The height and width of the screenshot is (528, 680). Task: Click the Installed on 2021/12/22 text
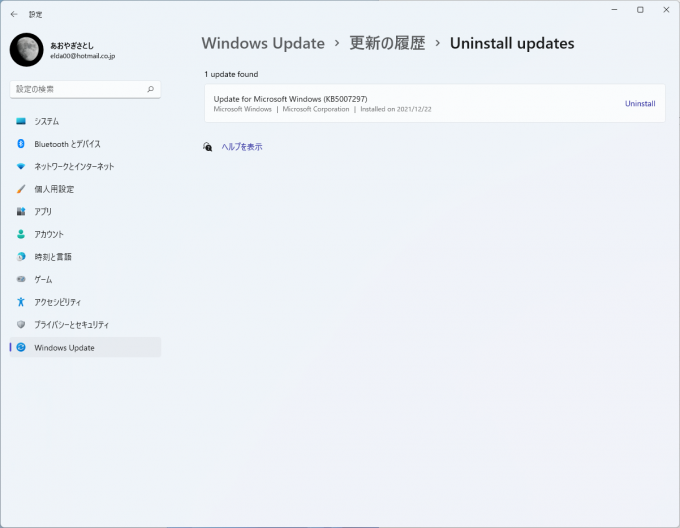[x=396, y=109]
